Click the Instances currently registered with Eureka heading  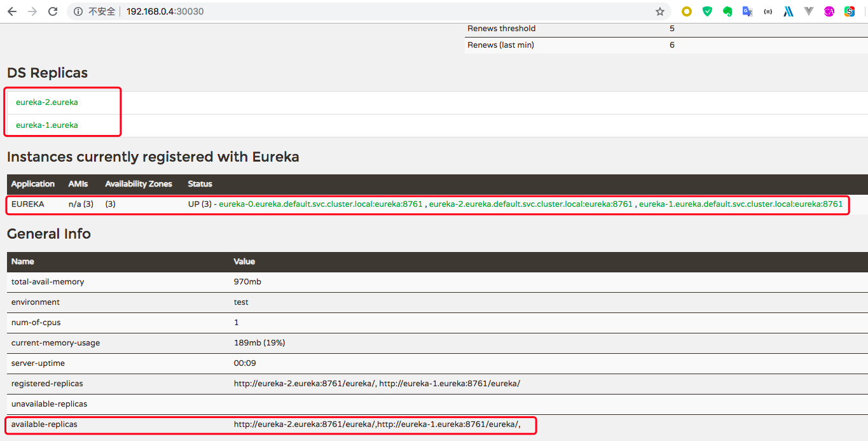[x=153, y=157]
